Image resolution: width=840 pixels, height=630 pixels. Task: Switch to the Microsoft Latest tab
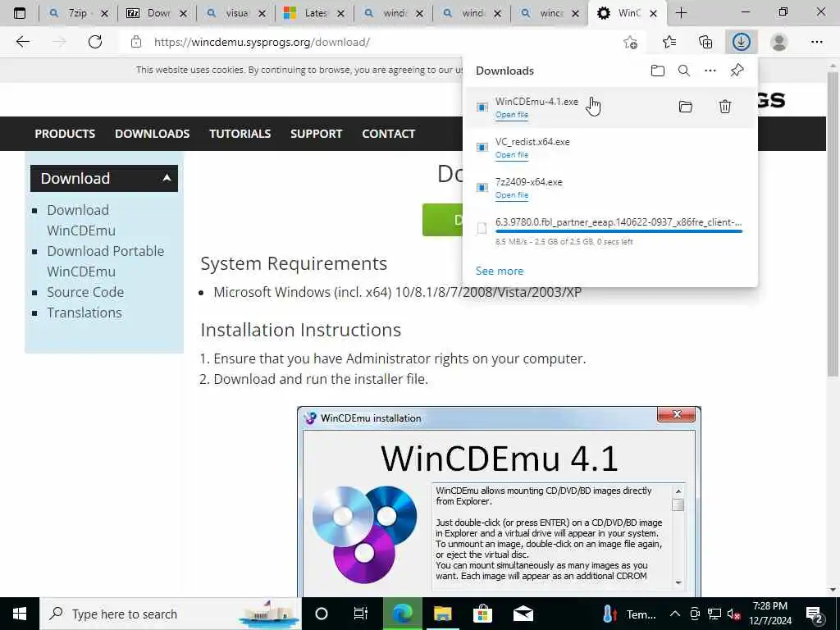coord(314,13)
